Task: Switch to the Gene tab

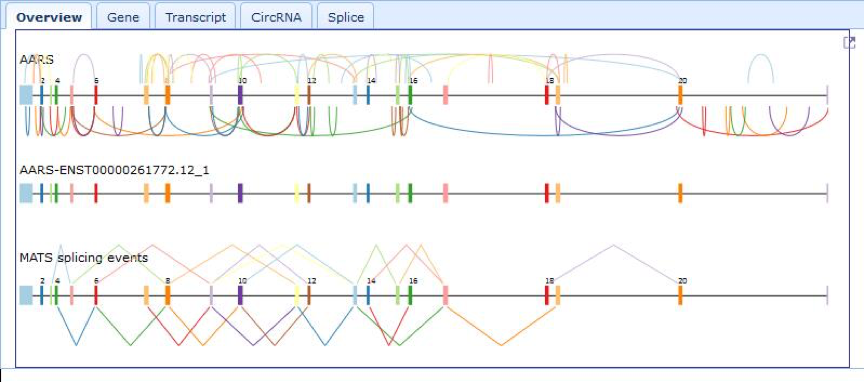Action: 123,17
